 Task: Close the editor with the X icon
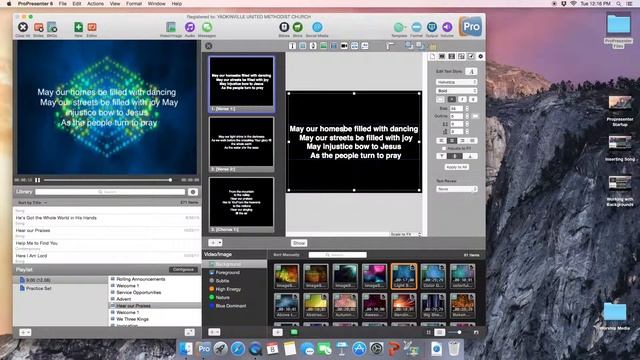[209, 46]
